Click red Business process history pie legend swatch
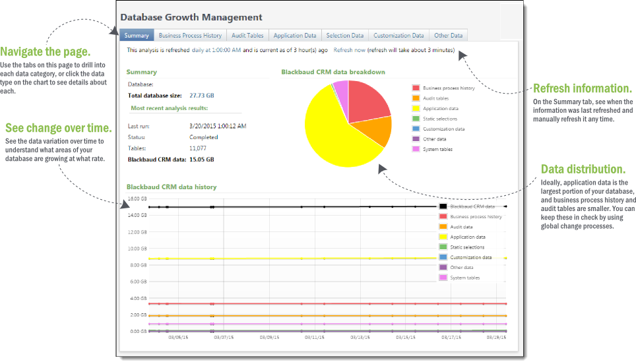Image resolution: width=636 pixels, height=364 pixels. [x=416, y=88]
